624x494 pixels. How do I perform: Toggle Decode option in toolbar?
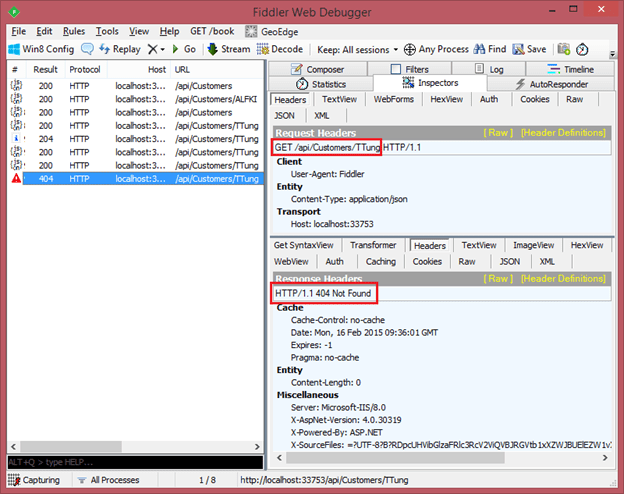click(x=280, y=49)
